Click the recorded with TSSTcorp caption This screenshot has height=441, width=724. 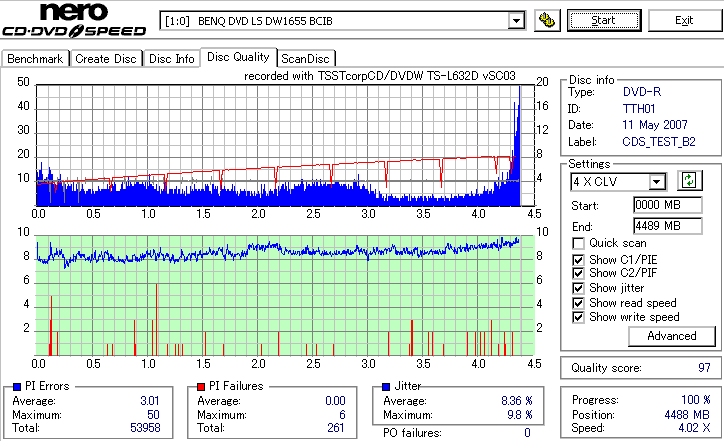point(380,76)
